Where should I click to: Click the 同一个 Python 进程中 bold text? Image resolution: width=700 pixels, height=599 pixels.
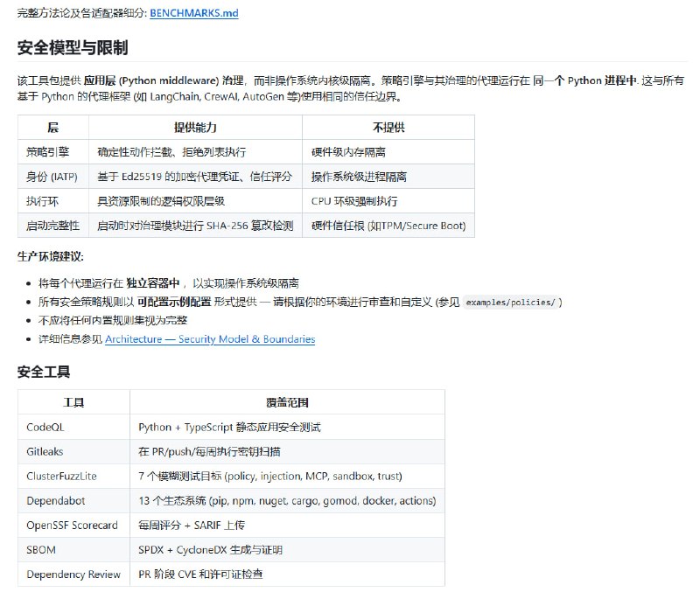[x=584, y=80]
